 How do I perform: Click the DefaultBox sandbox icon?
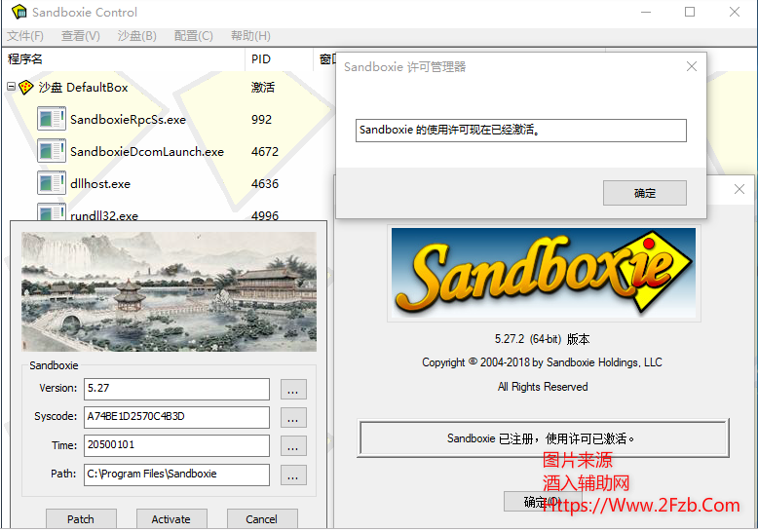pyautogui.click(x=25, y=88)
